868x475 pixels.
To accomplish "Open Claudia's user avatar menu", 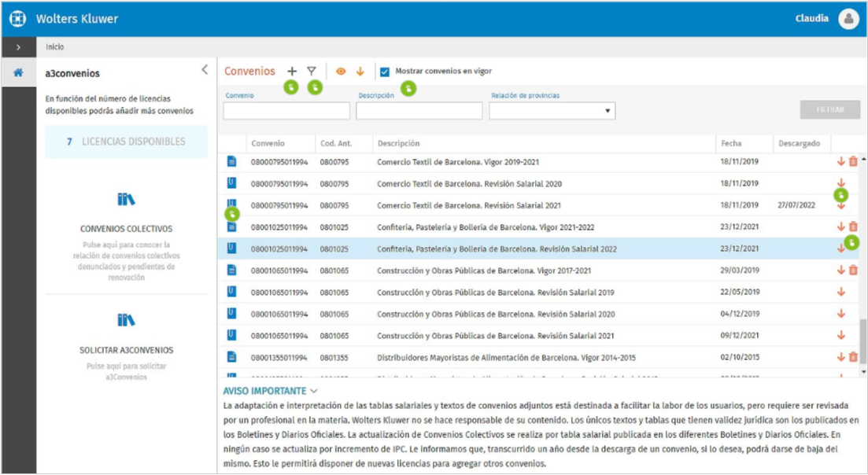I will 848,19.
